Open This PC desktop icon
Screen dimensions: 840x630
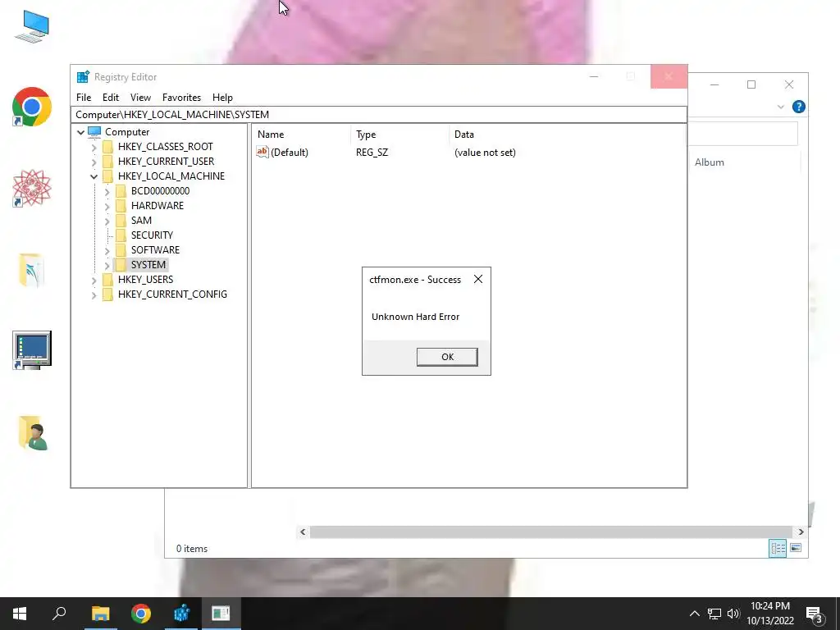[32, 26]
